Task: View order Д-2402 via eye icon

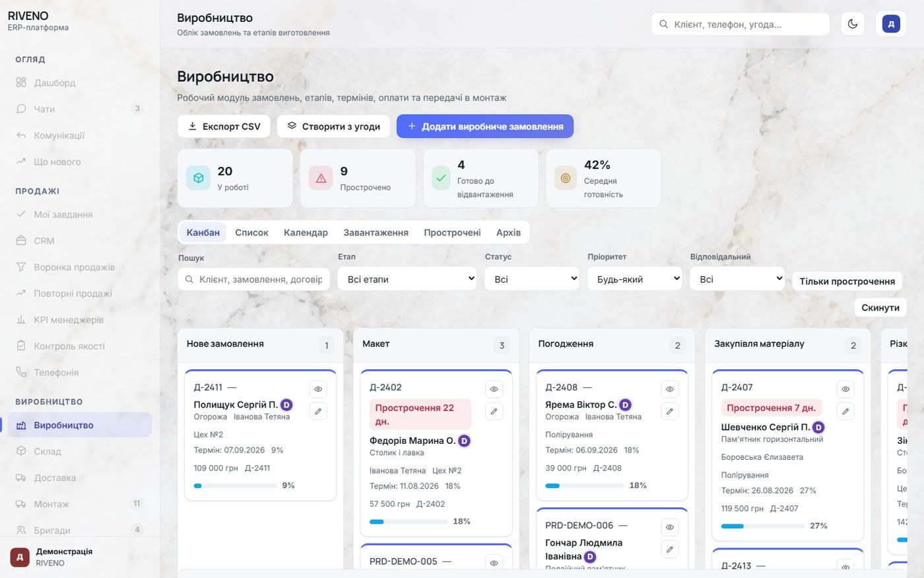Action: click(494, 389)
